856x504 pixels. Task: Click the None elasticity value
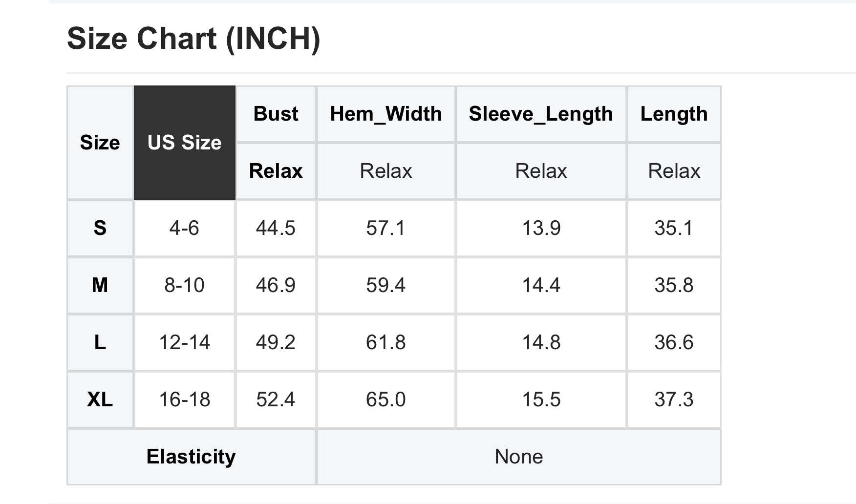point(519,457)
